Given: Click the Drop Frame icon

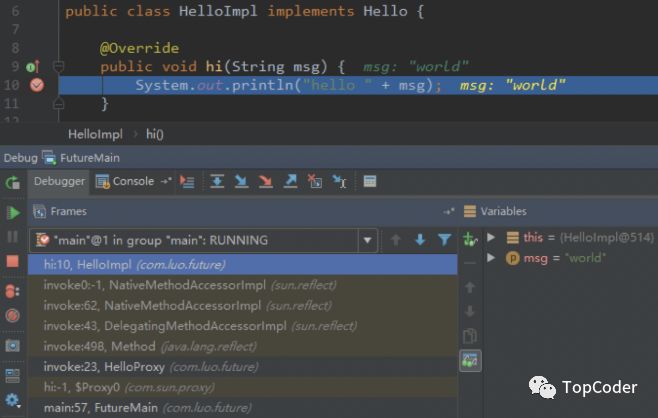Looking at the screenshot, I should [x=315, y=181].
